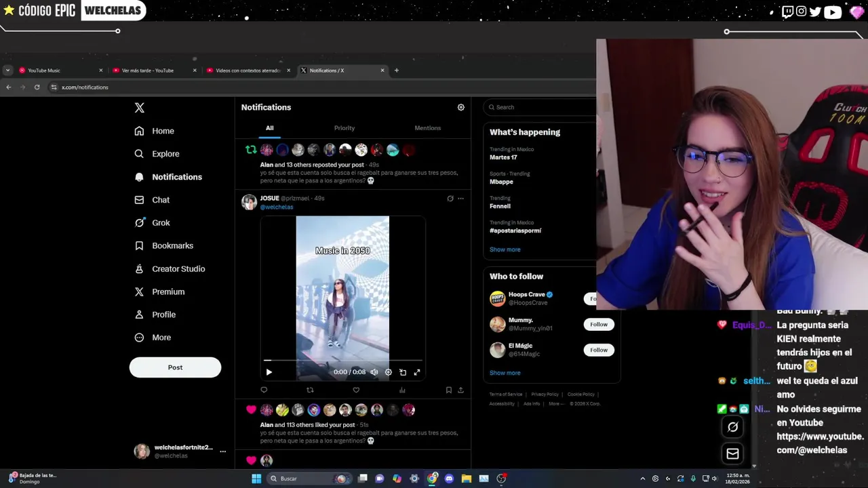This screenshot has height=488, width=868.
Task: Close the Notifications / X tab
Action: click(382, 70)
